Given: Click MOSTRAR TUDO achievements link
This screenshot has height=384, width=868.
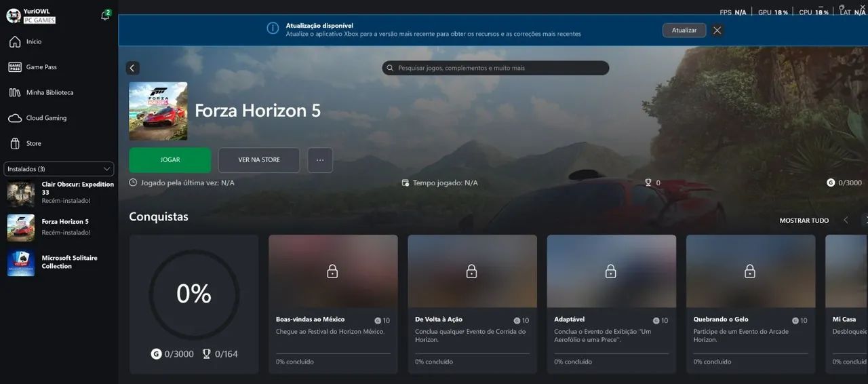Looking at the screenshot, I should (x=804, y=220).
